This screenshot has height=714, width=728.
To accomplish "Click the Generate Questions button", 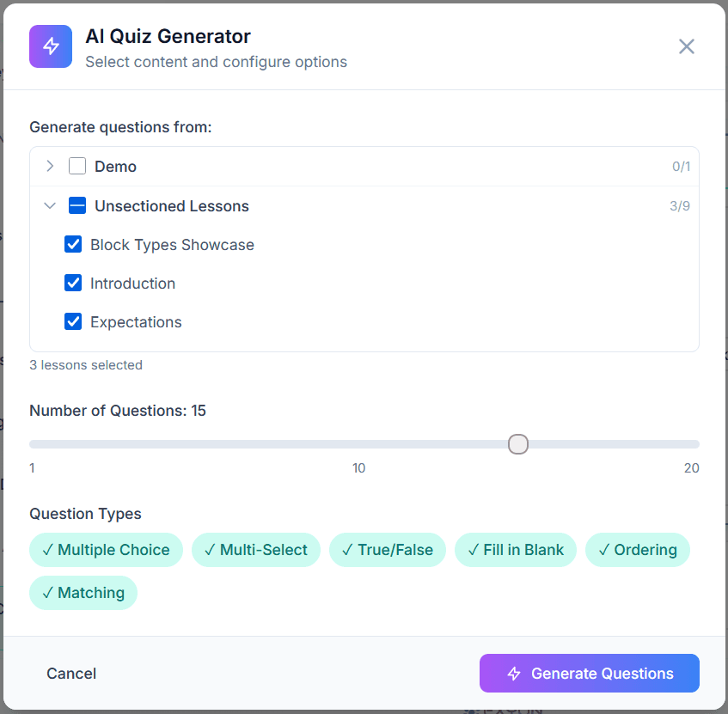I will 589,674.
